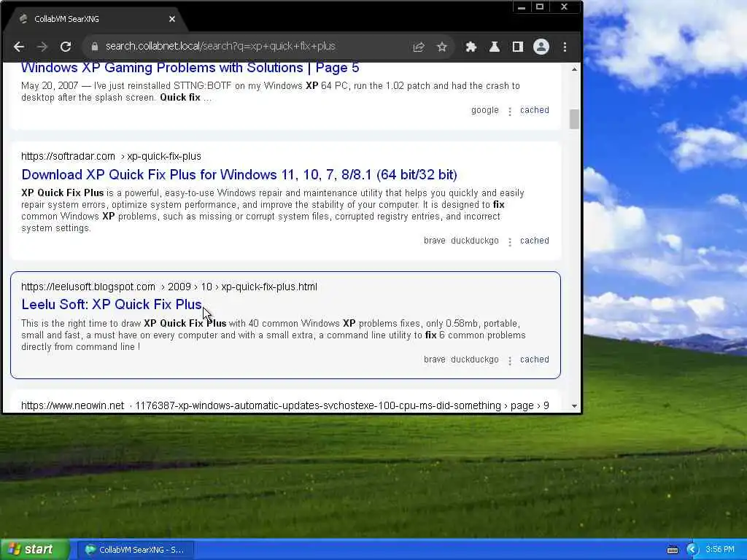Close the CollabVM SearXNG tab
The width and height of the screenshot is (747, 560).
[172, 19]
